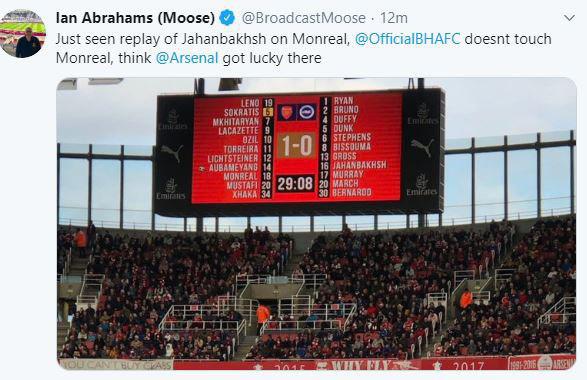Click MONREAL in the Arsenal lineup
This screenshot has width=587, height=380.
(x=241, y=176)
